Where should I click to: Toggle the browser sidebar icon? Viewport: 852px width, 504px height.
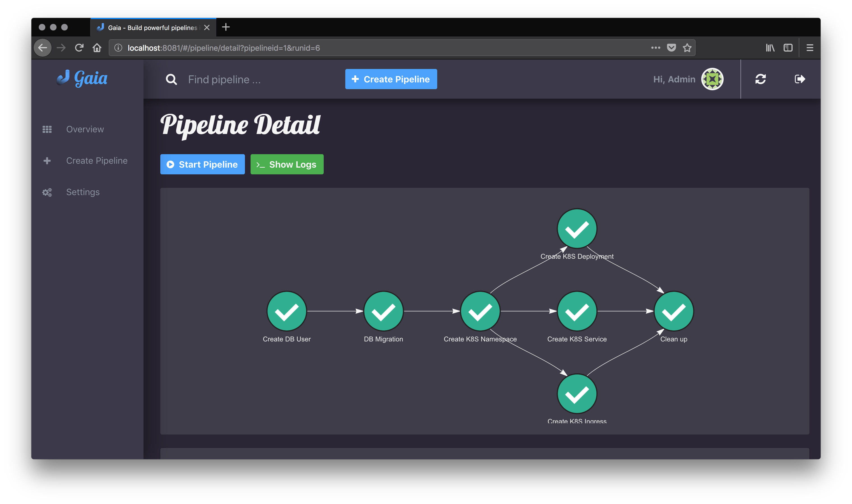coord(788,48)
